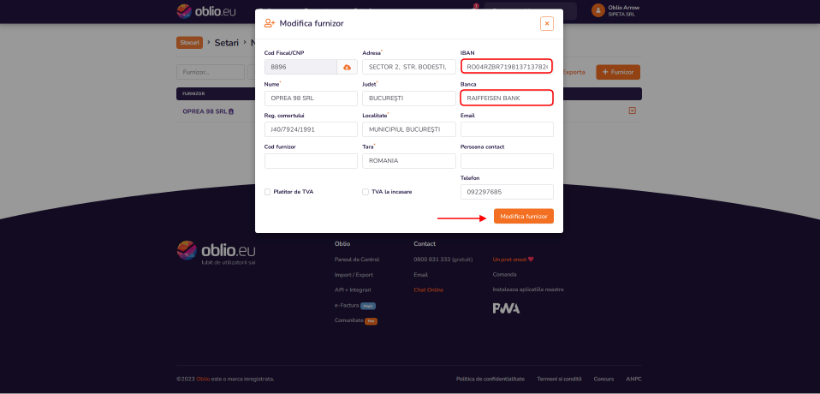This screenshot has height=394, width=820.
Task: Click into the empty Cod furnizor field
Action: (311, 161)
